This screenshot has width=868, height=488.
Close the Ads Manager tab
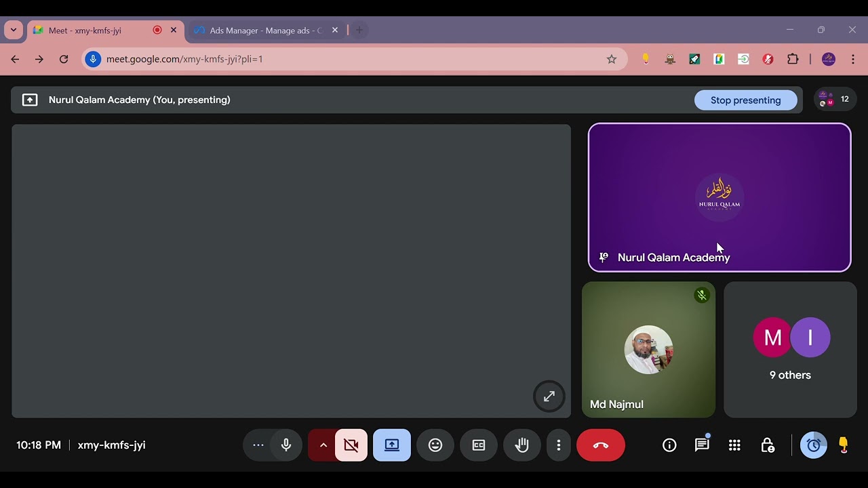pos(335,30)
